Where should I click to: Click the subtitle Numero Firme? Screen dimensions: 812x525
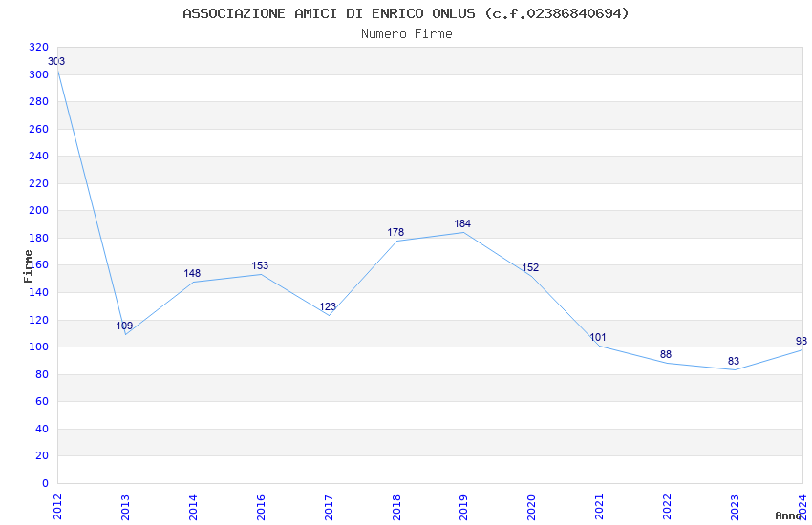pos(407,33)
